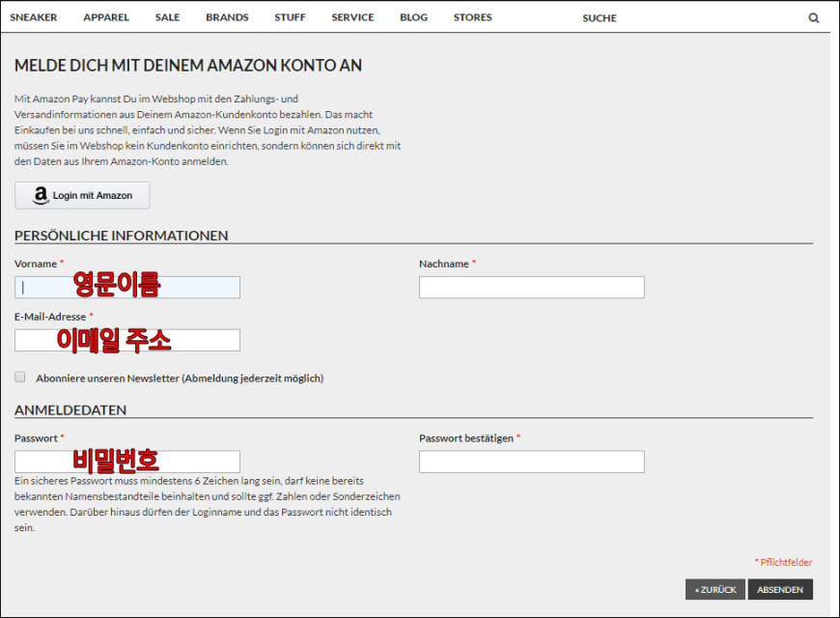This screenshot has height=618, width=840.
Task: Click the 'MELDE DICH MIT DEINEM AMAZON KONTO AN' title
Action: [x=188, y=66]
